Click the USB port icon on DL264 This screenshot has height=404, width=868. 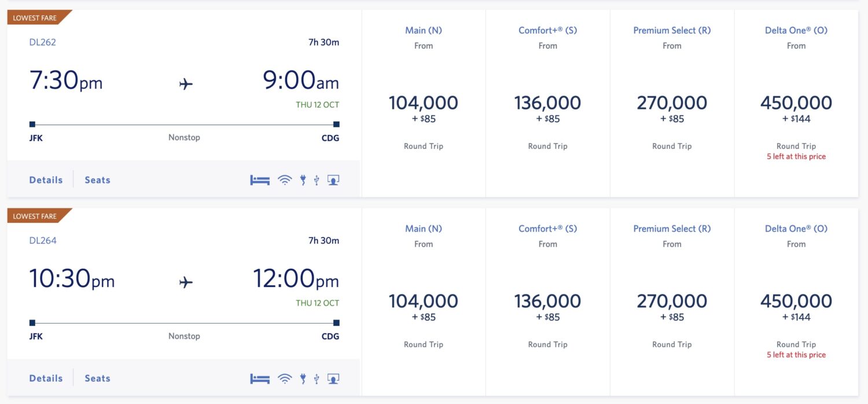(x=316, y=377)
